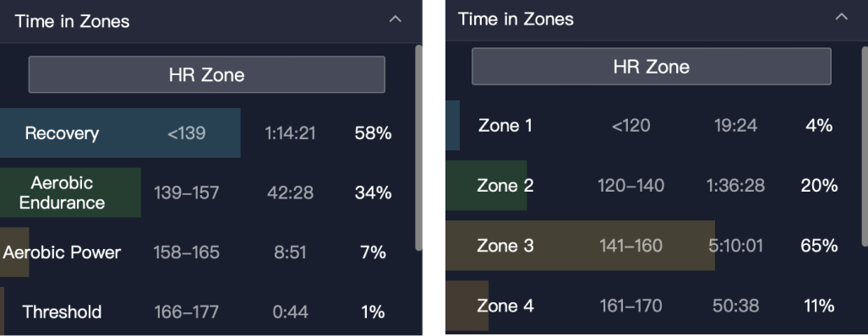Click the blue Recovery bar

click(120, 133)
